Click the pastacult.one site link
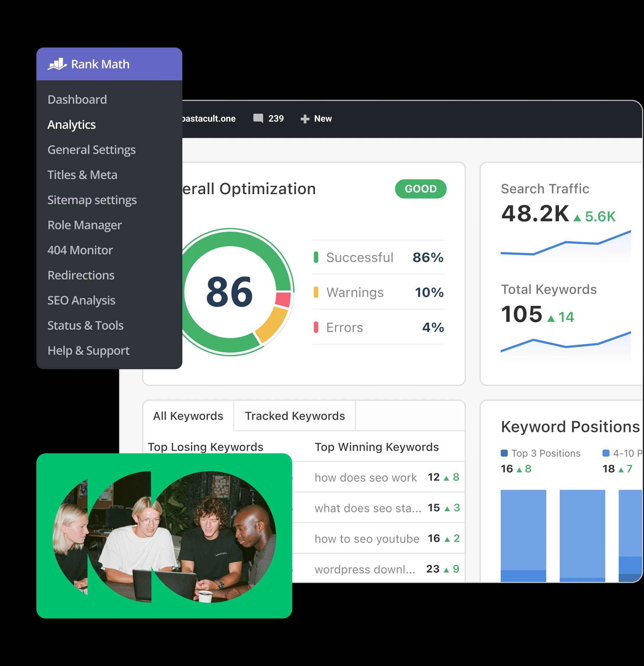 [x=208, y=119]
